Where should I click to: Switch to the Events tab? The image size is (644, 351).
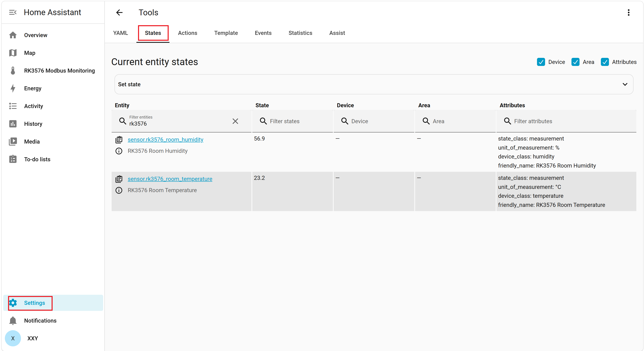coord(263,33)
